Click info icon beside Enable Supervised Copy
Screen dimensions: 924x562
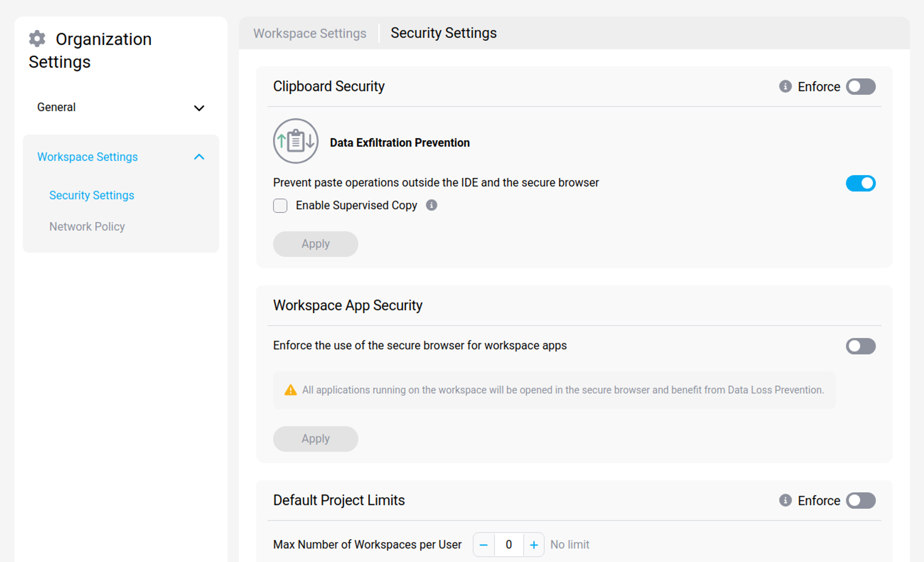click(431, 205)
